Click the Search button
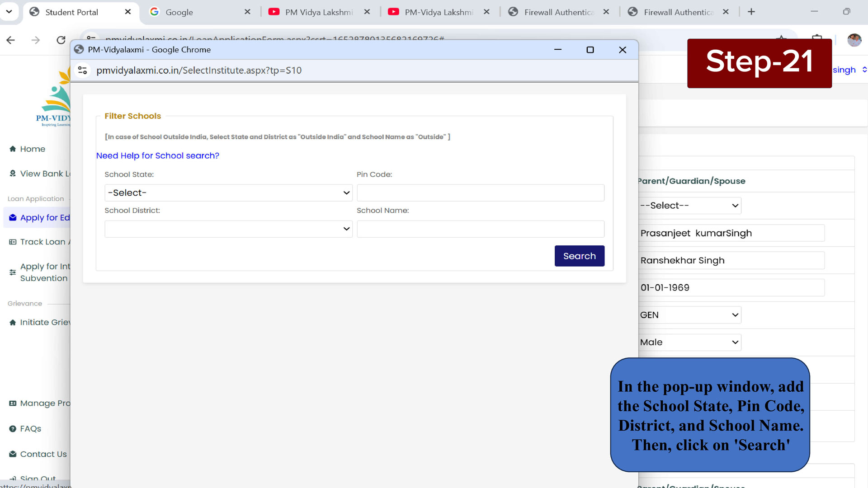 pyautogui.click(x=579, y=256)
